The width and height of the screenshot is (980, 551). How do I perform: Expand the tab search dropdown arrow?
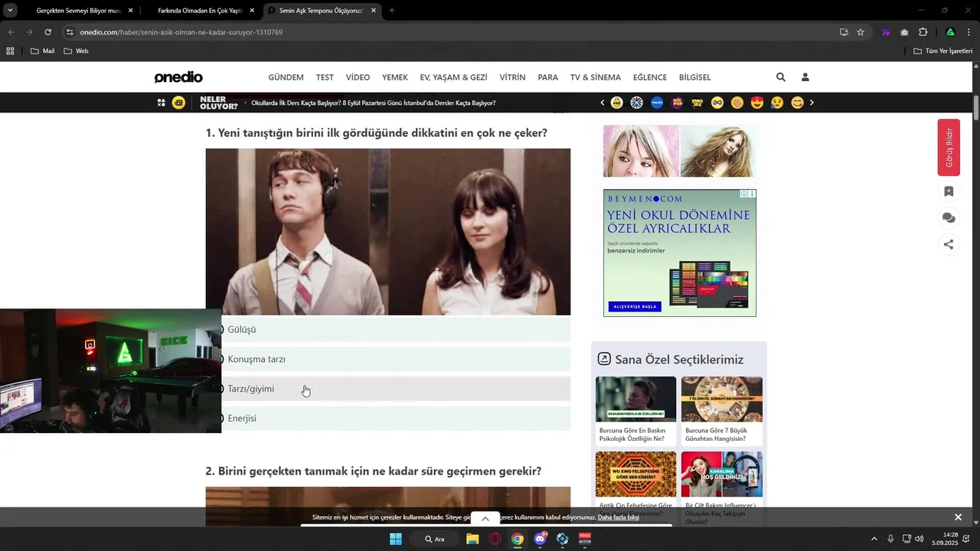(x=10, y=11)
